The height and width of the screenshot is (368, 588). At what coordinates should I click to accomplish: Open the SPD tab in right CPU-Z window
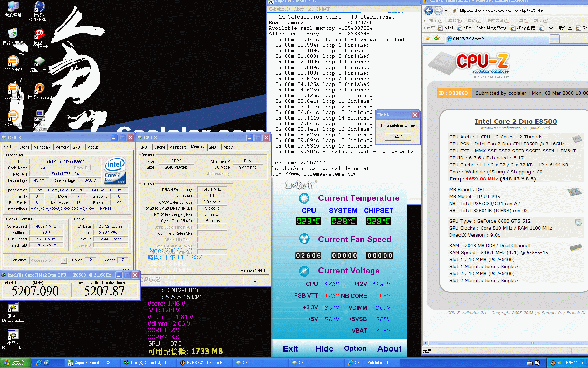[212, 147]
